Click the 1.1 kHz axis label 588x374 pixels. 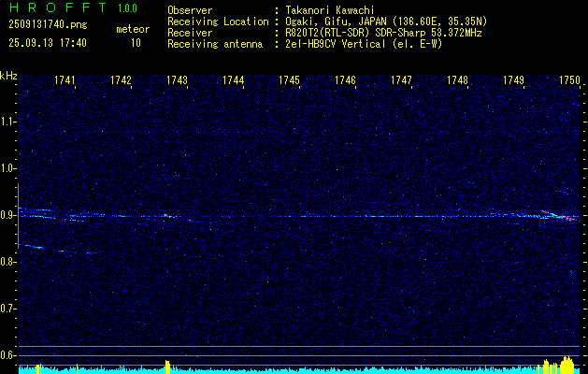click(x=7, y=122)
